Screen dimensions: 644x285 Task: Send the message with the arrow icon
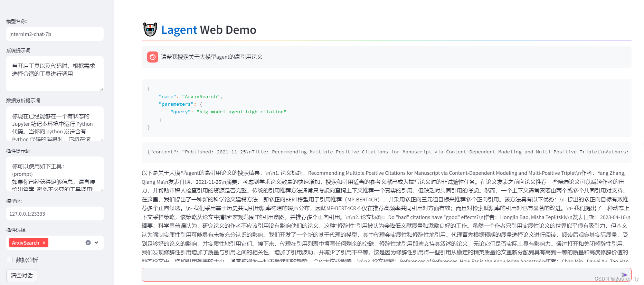pos(624,275)
